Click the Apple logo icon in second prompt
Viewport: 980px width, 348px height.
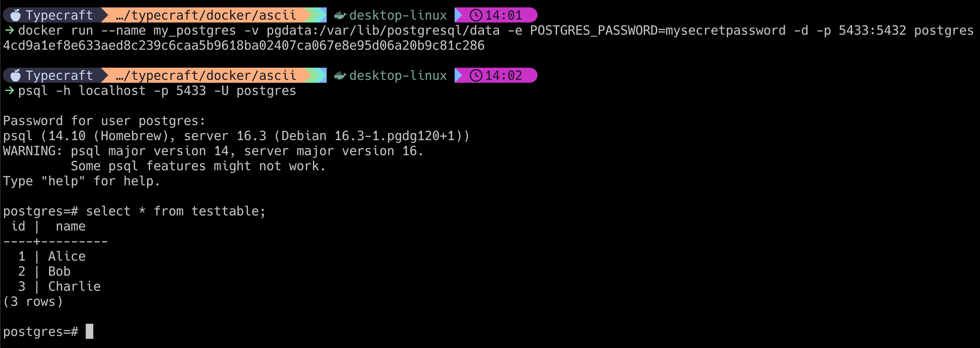16,75
